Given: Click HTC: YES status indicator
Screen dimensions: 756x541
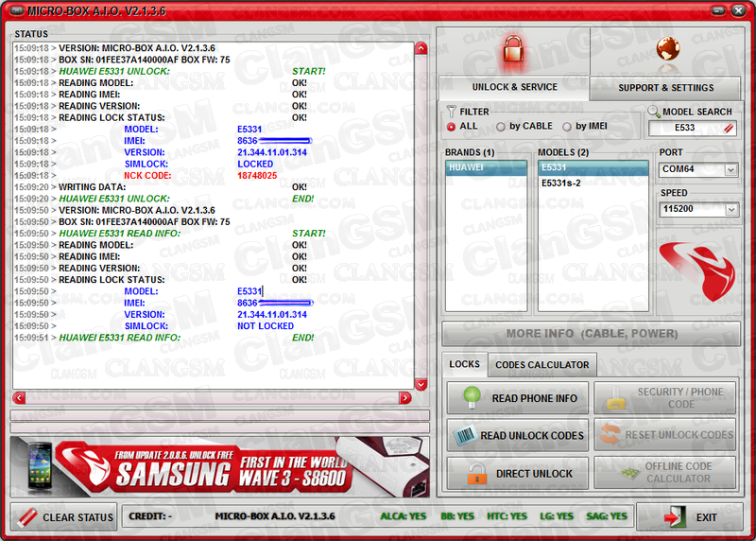Looking at the screenshot, I should (x=507, y=516).
